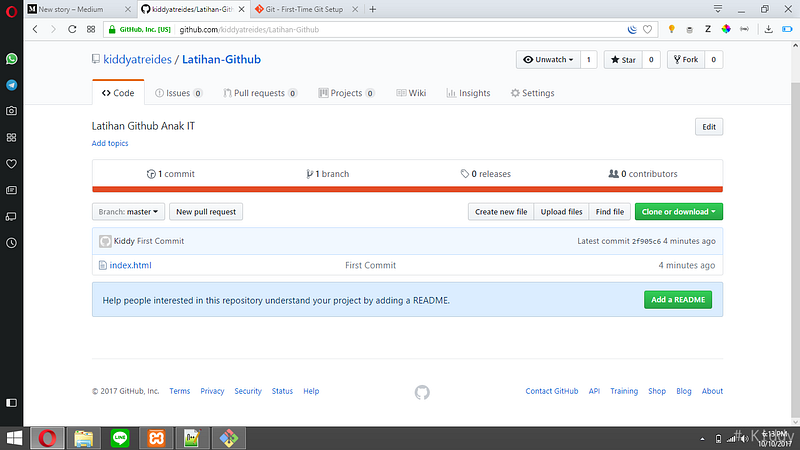The image size is (800, 450).
Task: Bookmark page with heart icon
Action: click(647, 30)
